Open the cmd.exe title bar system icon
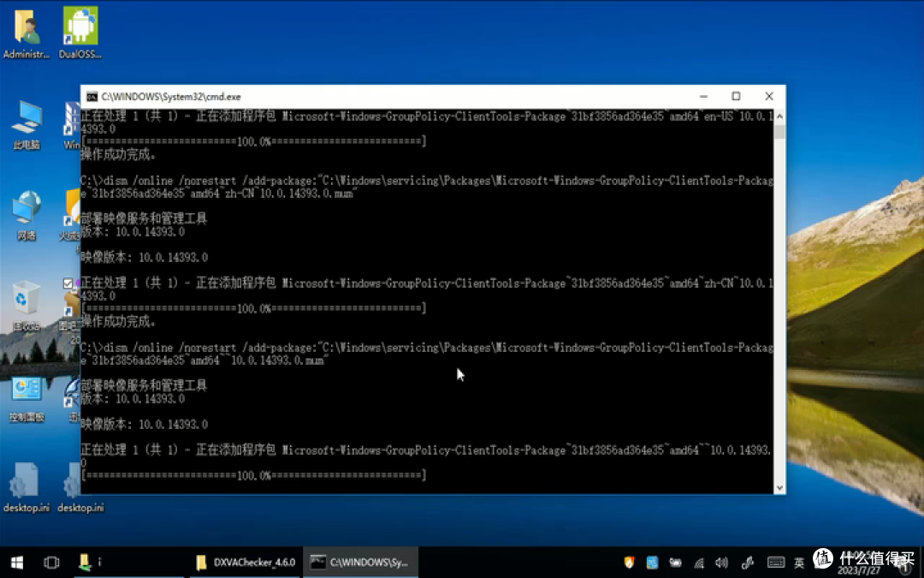This screenshot has height=578, width=924. (x=92, y=97)
